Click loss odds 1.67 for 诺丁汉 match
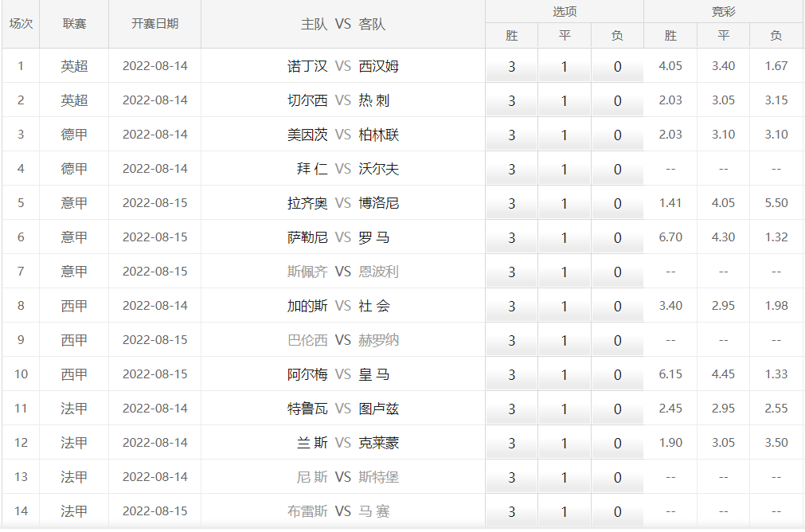 776,66
